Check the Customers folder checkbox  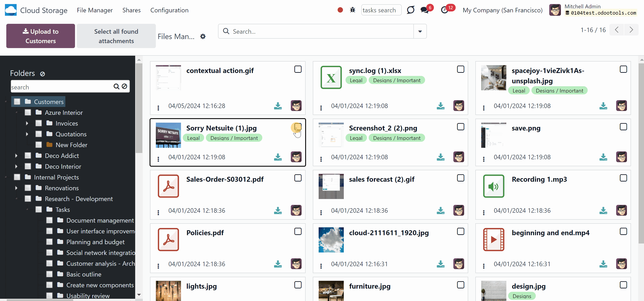(17, 102)
